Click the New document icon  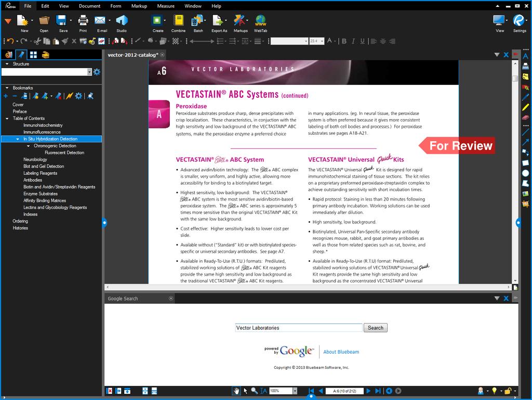click(22, 21)
